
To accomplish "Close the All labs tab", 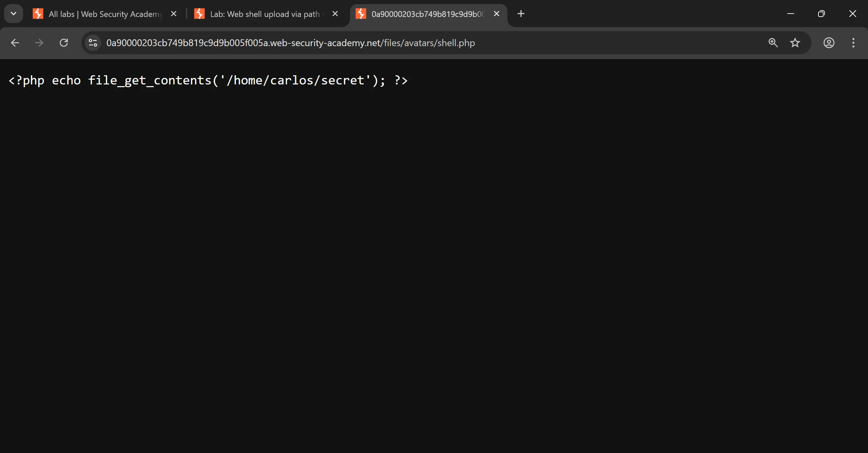I will [x=174, y=14].
